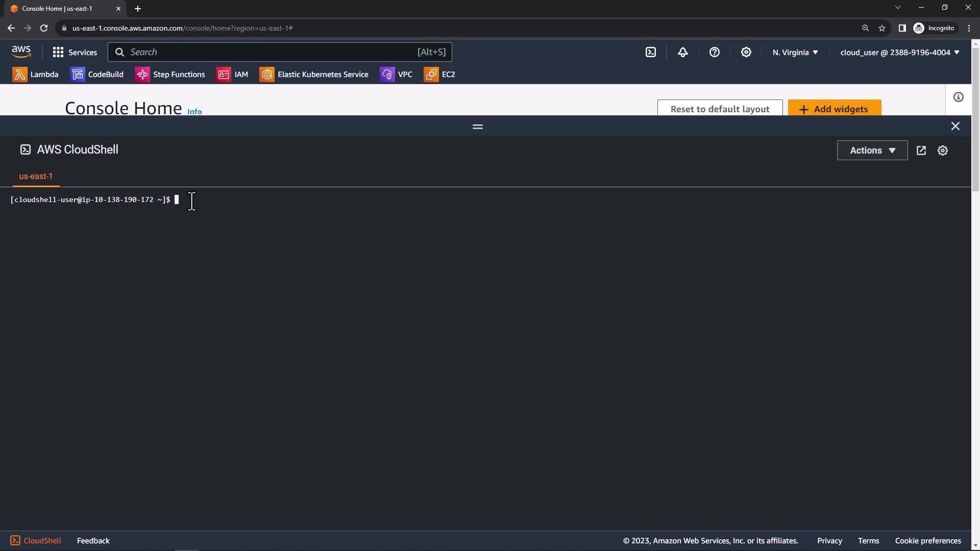Open the help question mark icon

[714, 52]
